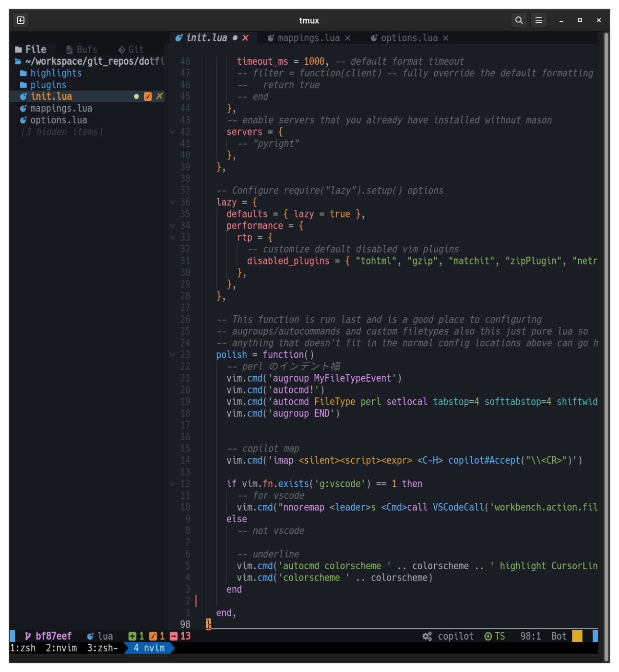
Task: Click the orange git-modified icon on init.lua row
Action: (x=148, y=96)
